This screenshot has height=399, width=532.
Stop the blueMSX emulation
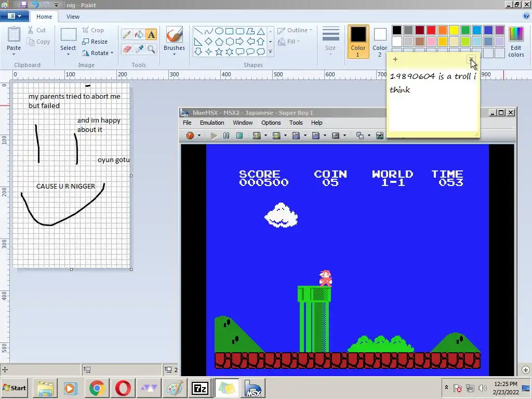point(240,136)
